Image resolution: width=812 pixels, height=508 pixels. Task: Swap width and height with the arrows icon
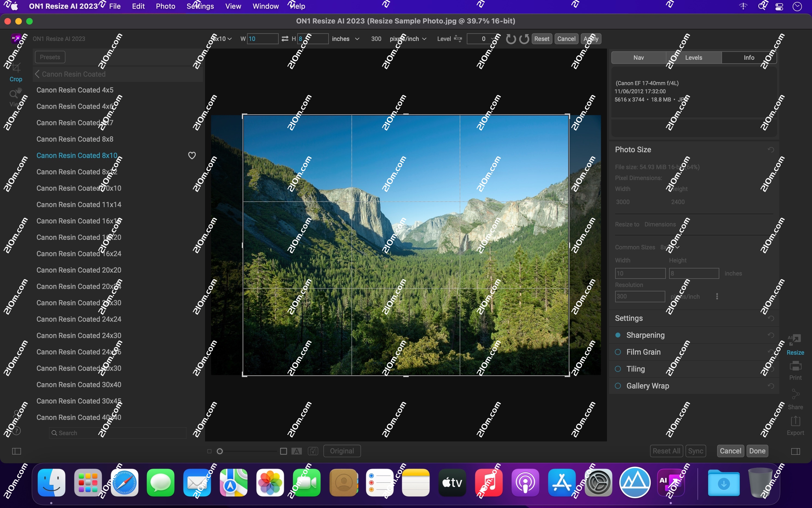pos(285,39)
